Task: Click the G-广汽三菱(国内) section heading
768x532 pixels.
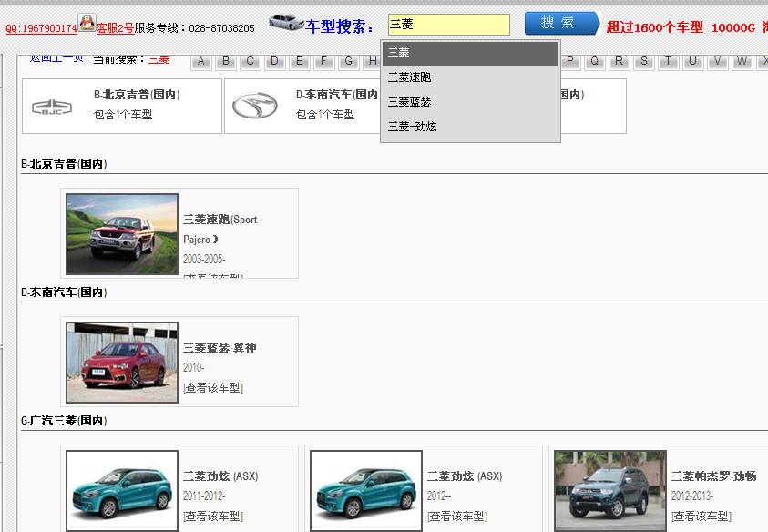Action: (64, 421)
